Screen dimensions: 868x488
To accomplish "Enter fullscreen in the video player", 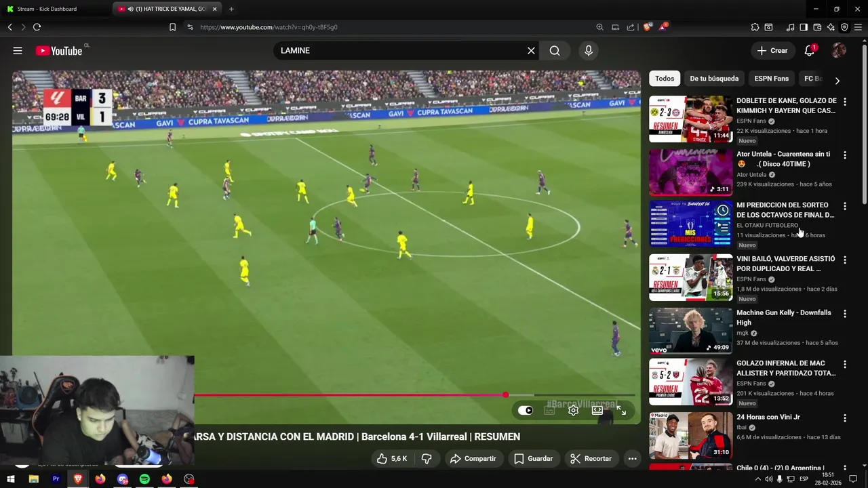I will coord(621,410).
